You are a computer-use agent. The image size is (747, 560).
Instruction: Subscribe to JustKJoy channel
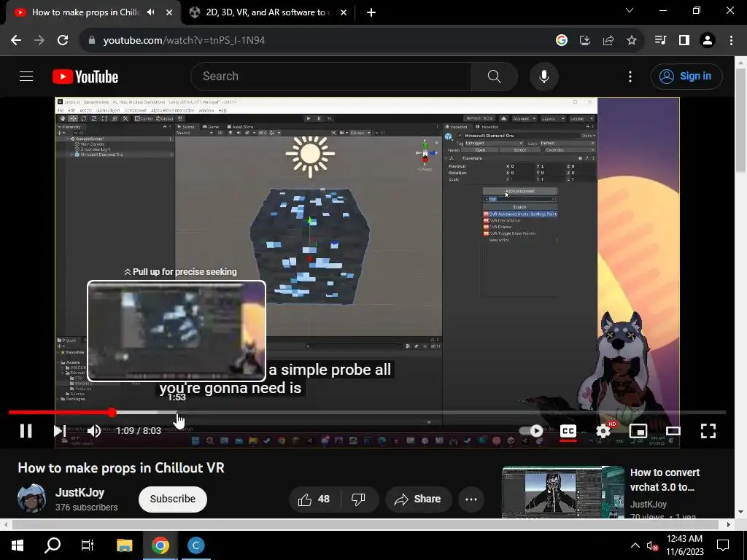172,499
